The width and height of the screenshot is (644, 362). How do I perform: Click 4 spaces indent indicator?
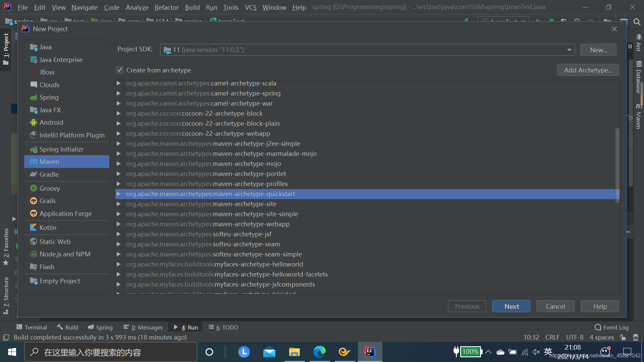click(x=602, y=337)
